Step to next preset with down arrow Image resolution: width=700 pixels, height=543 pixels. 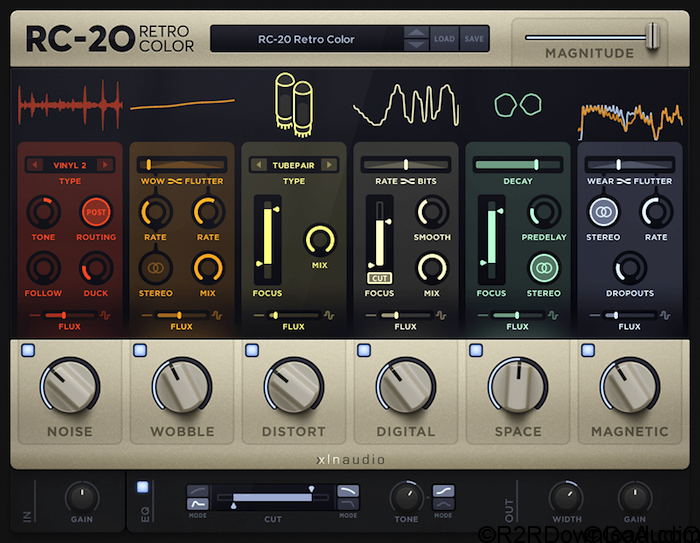[x=416, y=45]
